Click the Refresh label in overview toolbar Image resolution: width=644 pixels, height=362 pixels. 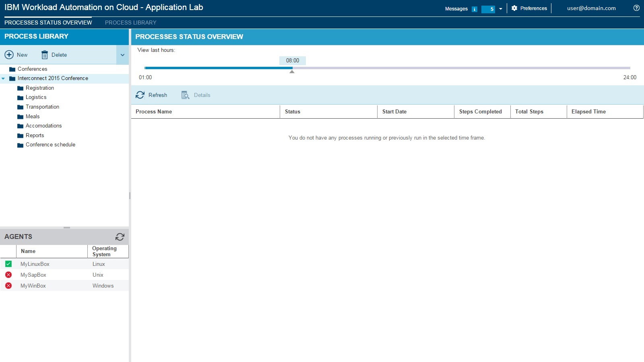point(158,95)
